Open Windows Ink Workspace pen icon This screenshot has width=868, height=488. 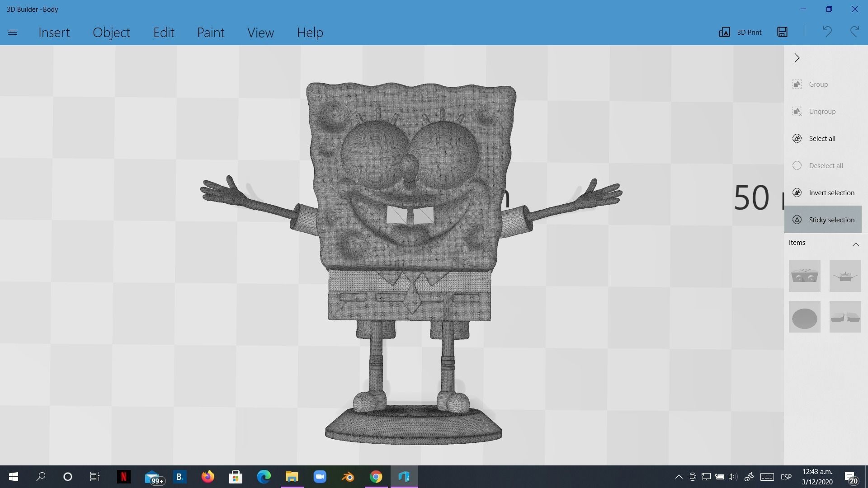click(749, 477)
